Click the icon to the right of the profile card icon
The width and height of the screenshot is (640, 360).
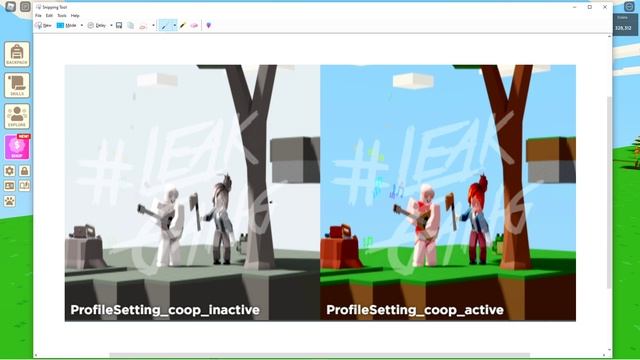24,186
